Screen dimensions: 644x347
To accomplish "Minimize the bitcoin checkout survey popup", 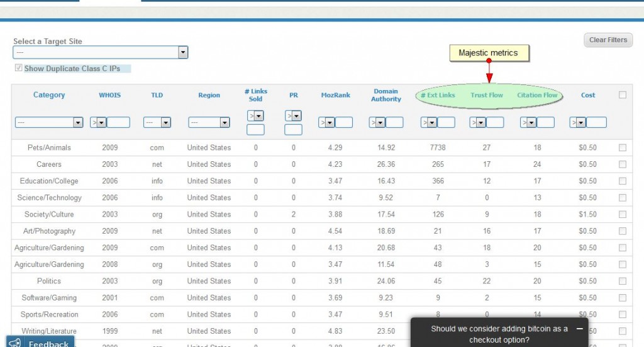I will point(579,329).
